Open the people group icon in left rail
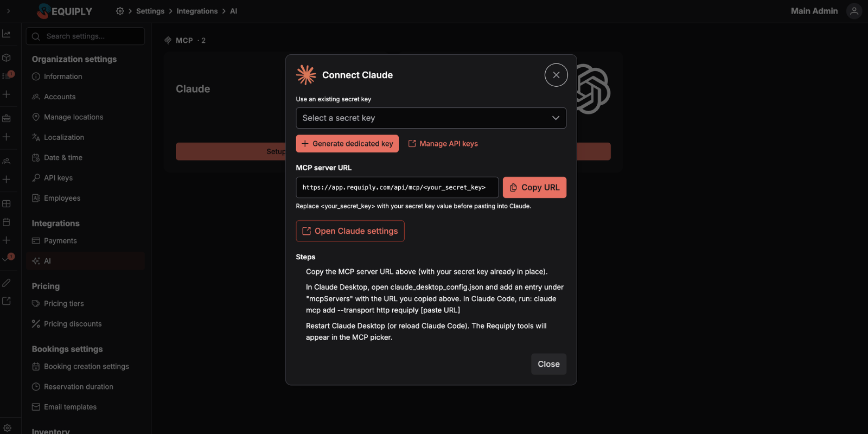The width and height of the screenshot is (868, 434). click(7, 161)
